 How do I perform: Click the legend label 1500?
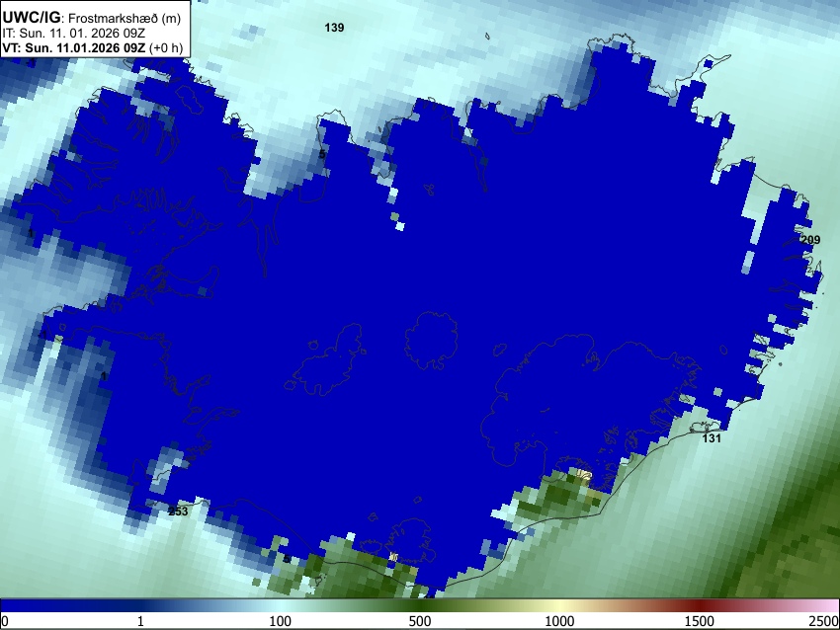700,621
